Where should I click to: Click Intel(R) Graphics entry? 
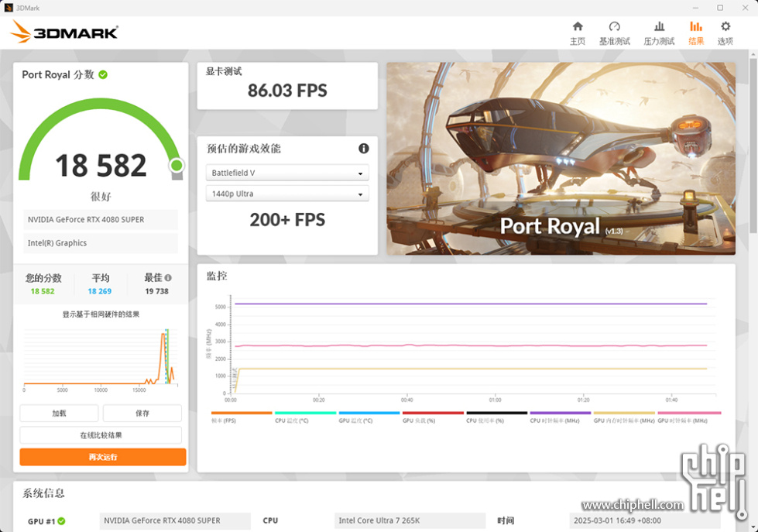[x=101, y=243]
